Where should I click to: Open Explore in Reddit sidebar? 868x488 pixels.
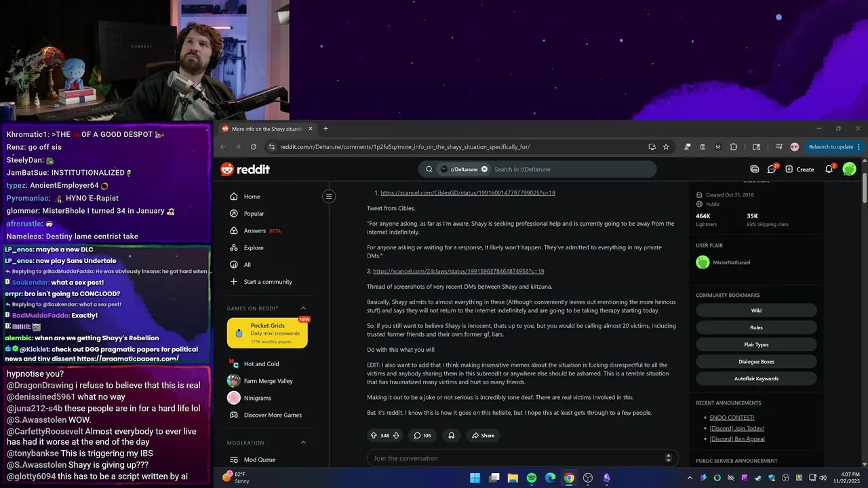coord(254,247)
